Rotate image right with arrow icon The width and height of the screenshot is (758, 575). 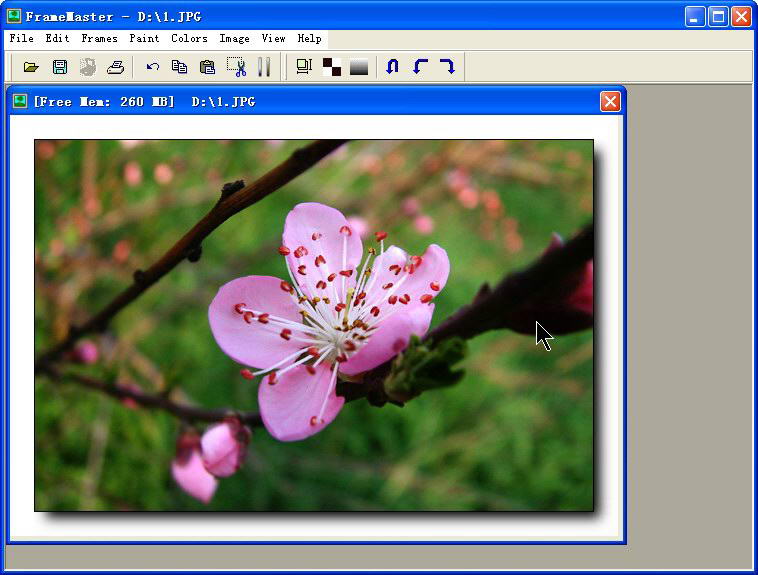tap(447, 67)
